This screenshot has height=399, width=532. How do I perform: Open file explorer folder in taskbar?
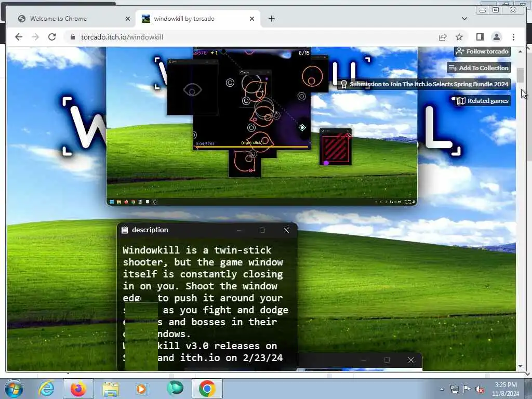[x=111, y=389]
